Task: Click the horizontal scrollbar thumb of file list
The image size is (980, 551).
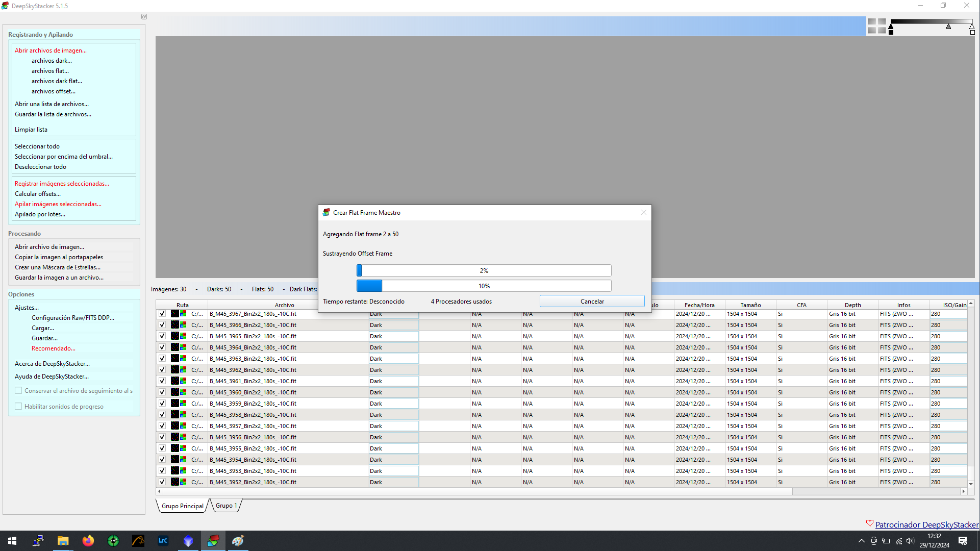Action: 478,492
